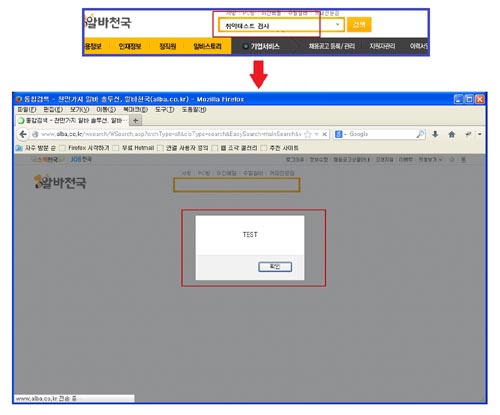Confirm the TEST alert with 확인 button
Image resolution: width=500 pixels, height=415 pixels.
coord(275,267)
